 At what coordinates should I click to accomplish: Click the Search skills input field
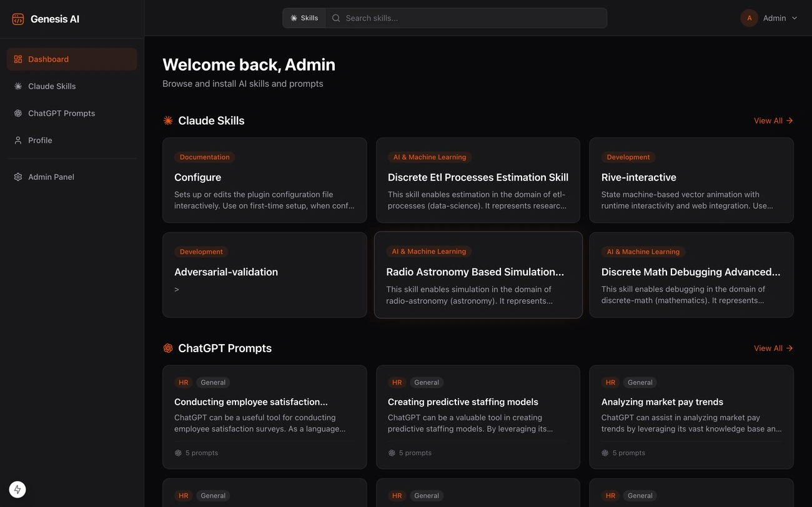466,18
